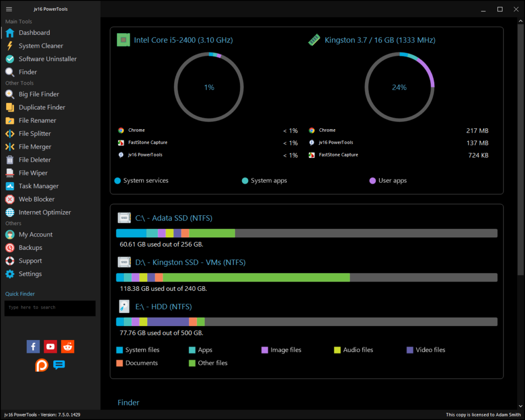
Task: Open the Patreon icon
Action: coord(42,365)
